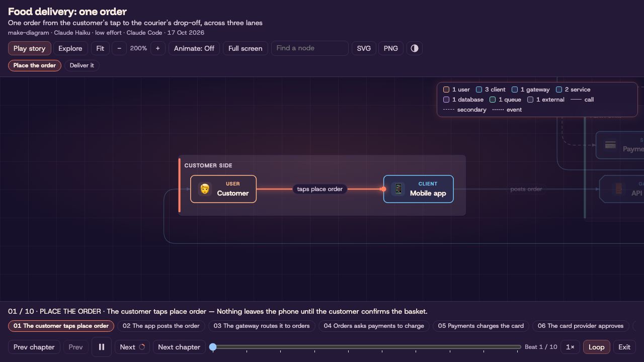Filter legend by database type

click(463, 100)
